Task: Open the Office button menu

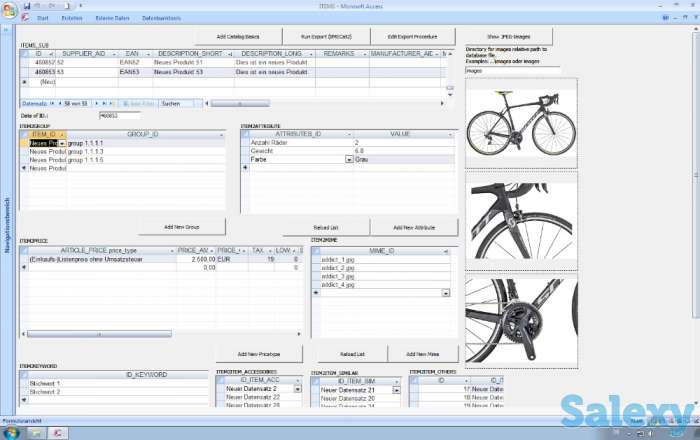Action: pos(9,10)
